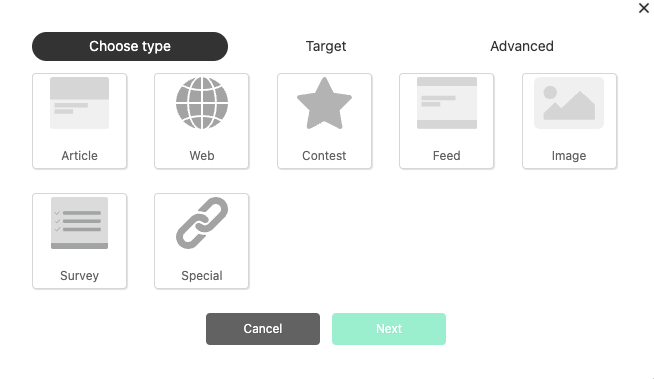Click the Cancel button
Image resolution: width=654 pixels, height=379 pixels.
[263, 329]
